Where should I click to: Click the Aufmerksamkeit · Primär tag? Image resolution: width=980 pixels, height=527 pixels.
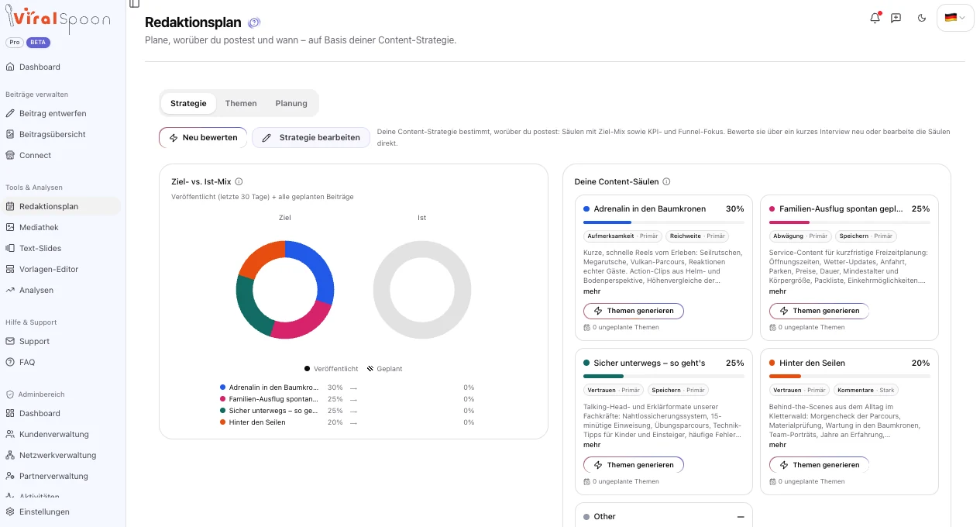coord(623,236)
